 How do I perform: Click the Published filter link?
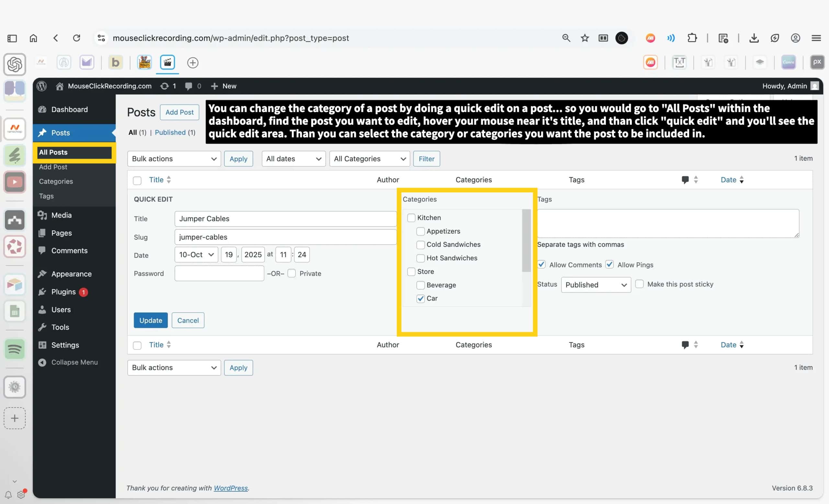tap(170, 132)
